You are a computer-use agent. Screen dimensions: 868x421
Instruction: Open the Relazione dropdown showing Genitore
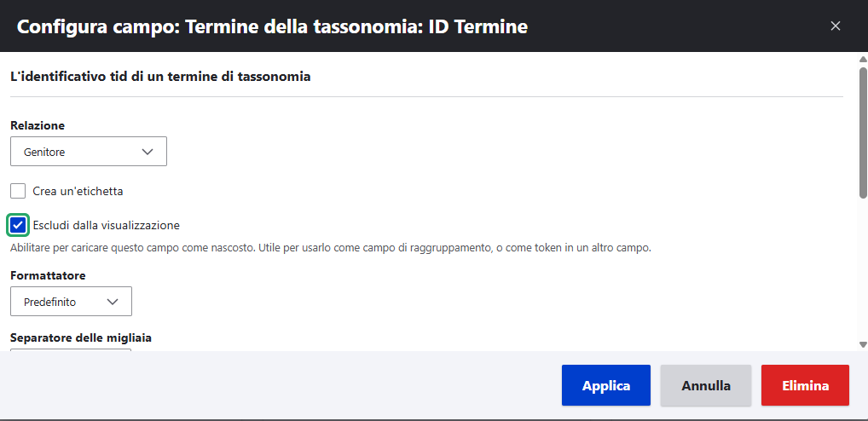pyautogui.click(x=88, y=152)
